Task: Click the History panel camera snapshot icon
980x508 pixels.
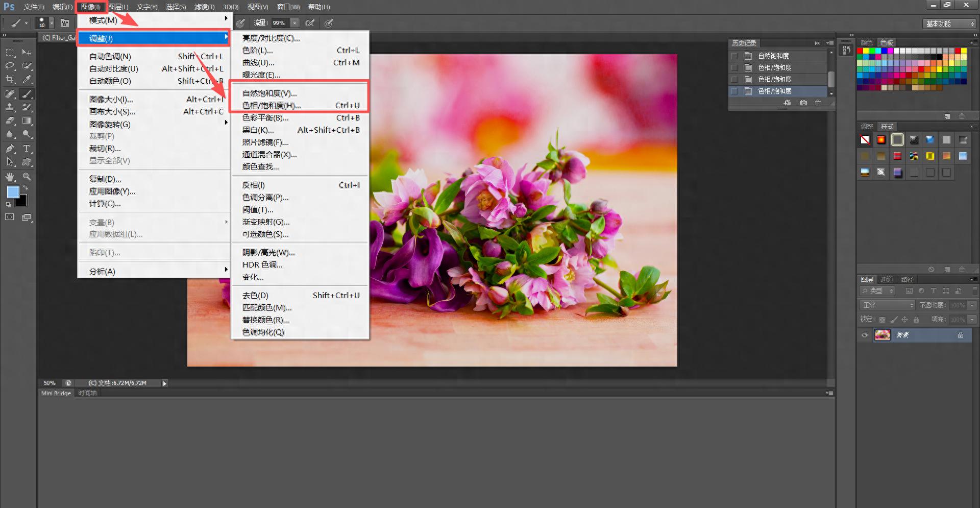Action: [803, 103]
